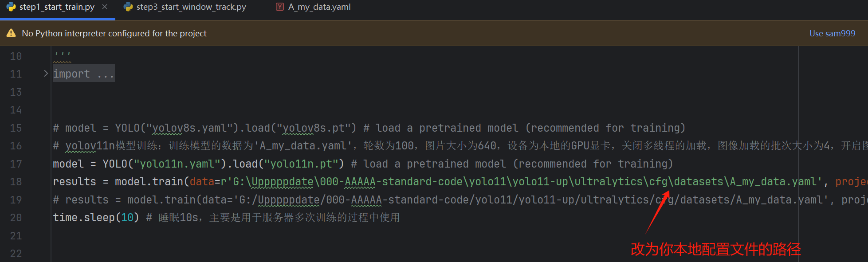Click 'results' variable on line 18
The height and width of the screenshot is (262, 868).
(75, 182)
